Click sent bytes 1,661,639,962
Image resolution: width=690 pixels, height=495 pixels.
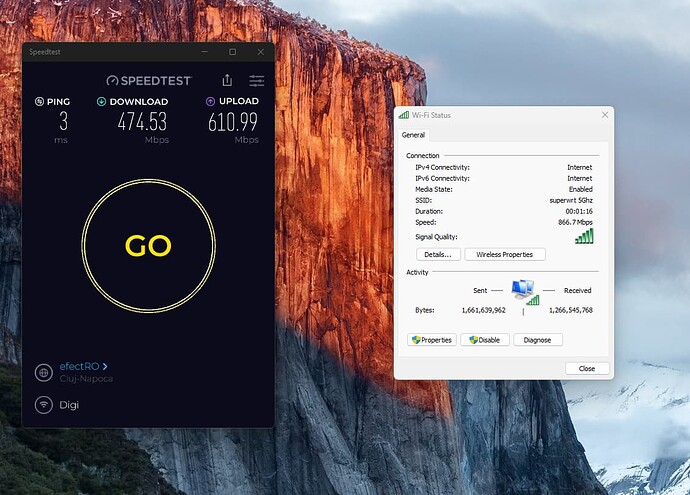click(484, 310)
